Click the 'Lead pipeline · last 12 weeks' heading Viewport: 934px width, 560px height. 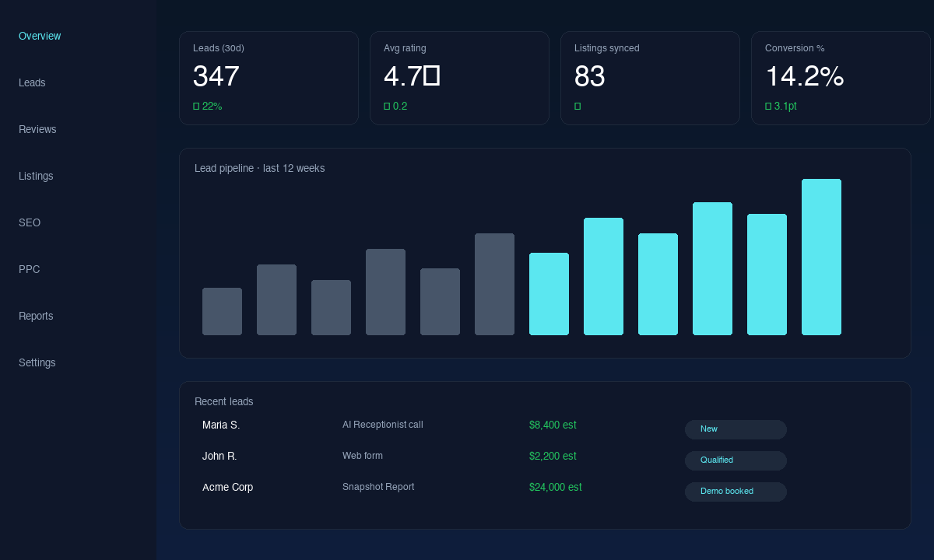(x=260, y=168)
